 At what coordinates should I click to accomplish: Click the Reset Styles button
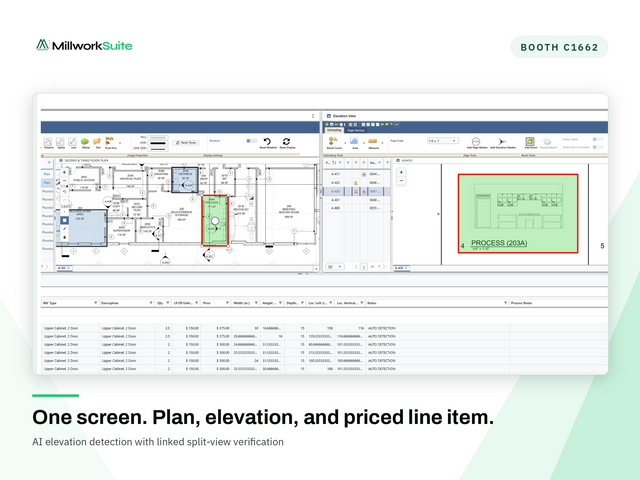click(x=186, y=143)
